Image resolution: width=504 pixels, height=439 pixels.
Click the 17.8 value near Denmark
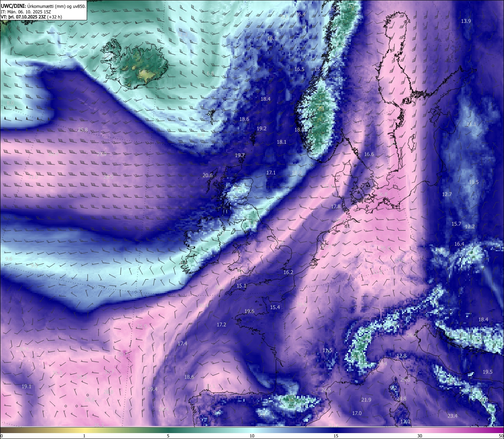point(335,207)
